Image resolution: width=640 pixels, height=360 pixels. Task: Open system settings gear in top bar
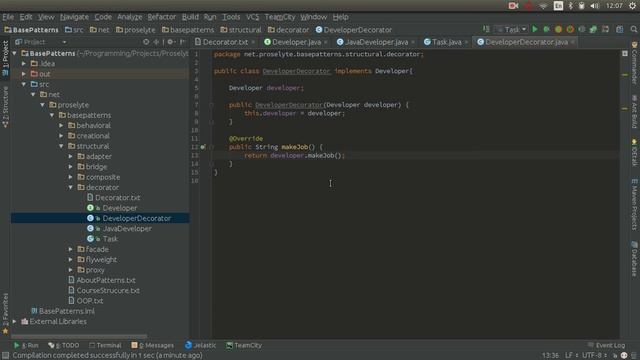(632, 6)
